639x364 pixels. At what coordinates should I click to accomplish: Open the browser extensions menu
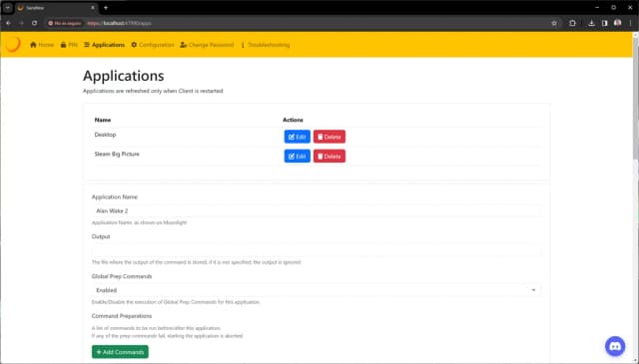click(x=572, y=23)
